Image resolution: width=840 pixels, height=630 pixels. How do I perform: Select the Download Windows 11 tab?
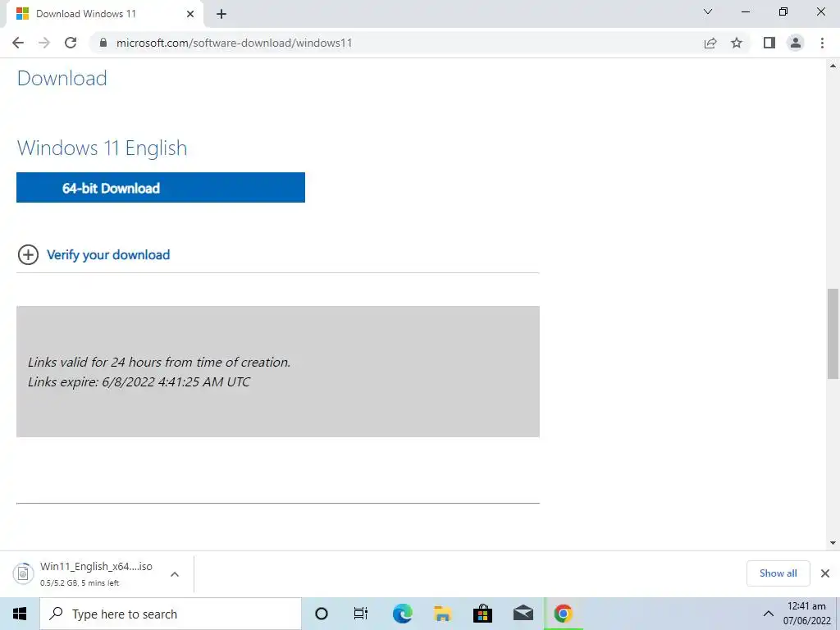click(105, 15)
